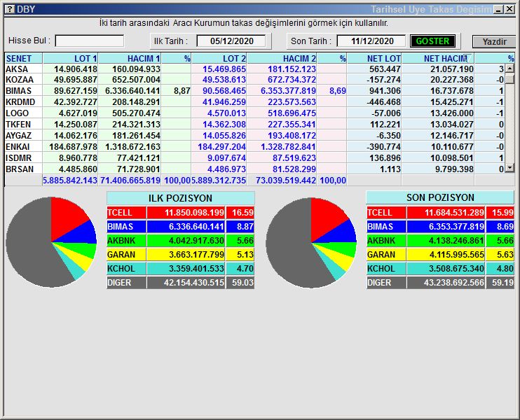Select the KRDMD row

click(x=254, y=102)
